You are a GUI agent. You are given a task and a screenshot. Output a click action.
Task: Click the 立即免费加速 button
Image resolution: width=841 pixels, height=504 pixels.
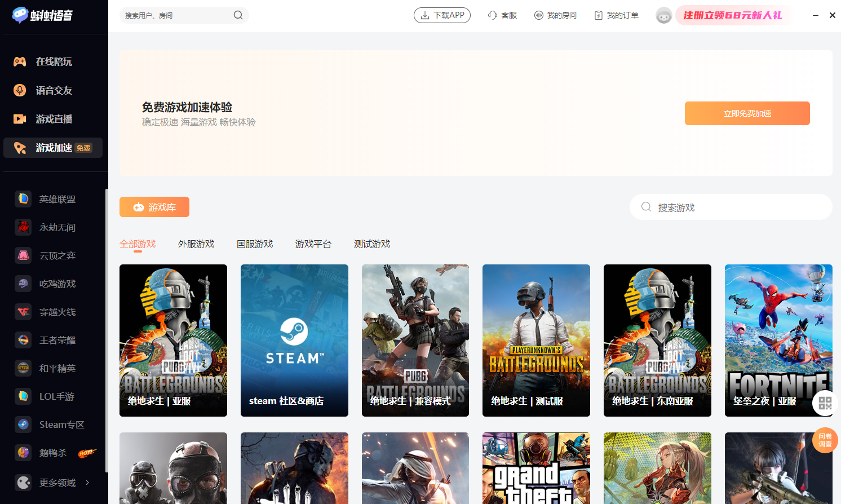tap(747, 113)
